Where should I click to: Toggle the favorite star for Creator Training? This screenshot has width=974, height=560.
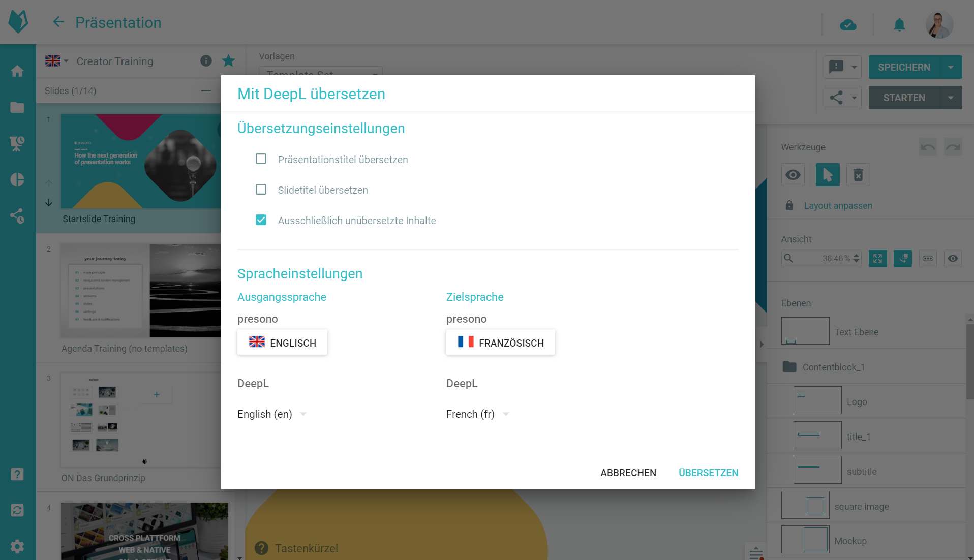[x=229, y=61]
